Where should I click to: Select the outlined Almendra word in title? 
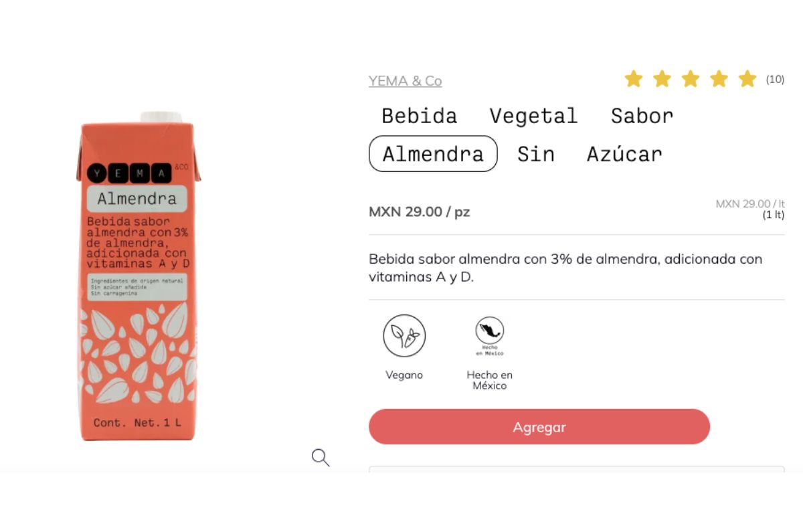point(433,154)
